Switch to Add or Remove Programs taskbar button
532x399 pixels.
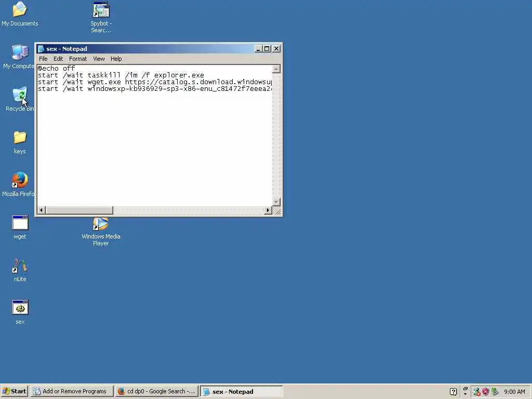pyautogui.click(x=71, y=391)
